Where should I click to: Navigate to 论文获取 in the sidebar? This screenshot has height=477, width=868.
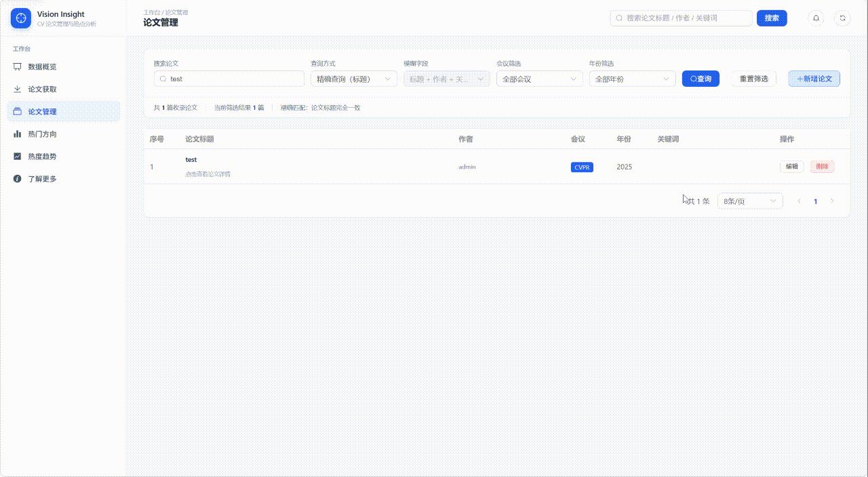point(64,89)
